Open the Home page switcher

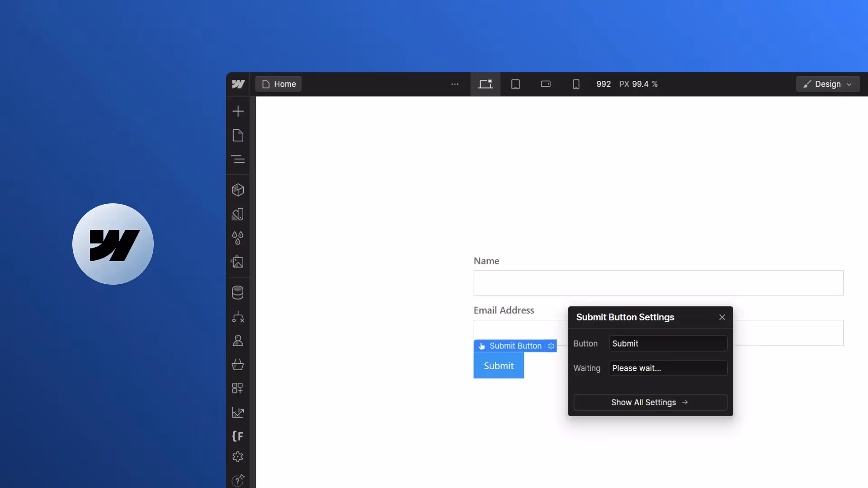[278, 84]
